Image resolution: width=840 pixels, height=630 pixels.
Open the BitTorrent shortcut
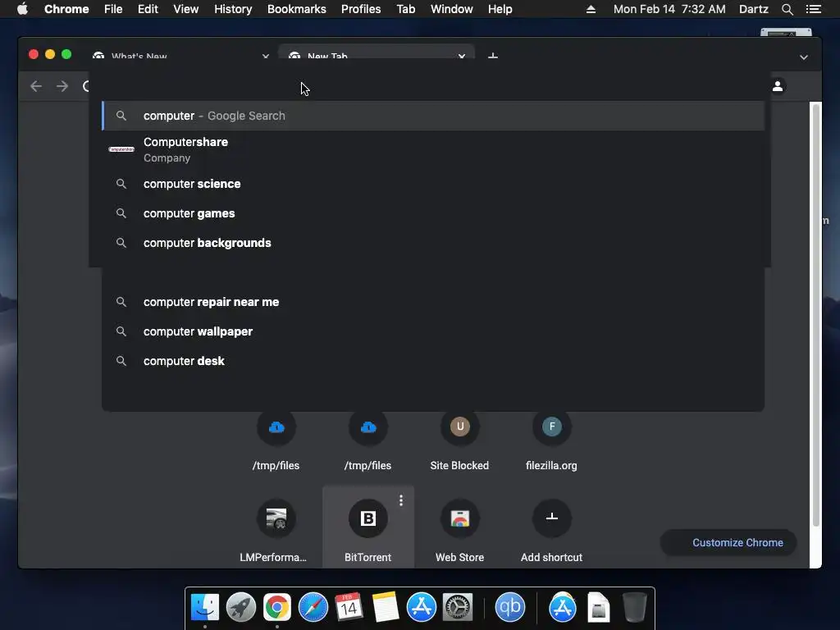pos(368,527)
